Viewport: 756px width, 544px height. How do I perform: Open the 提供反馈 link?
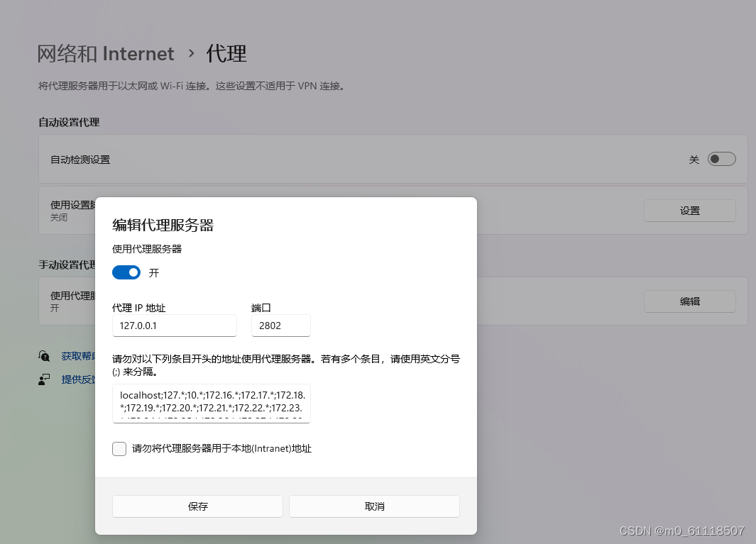73,379
